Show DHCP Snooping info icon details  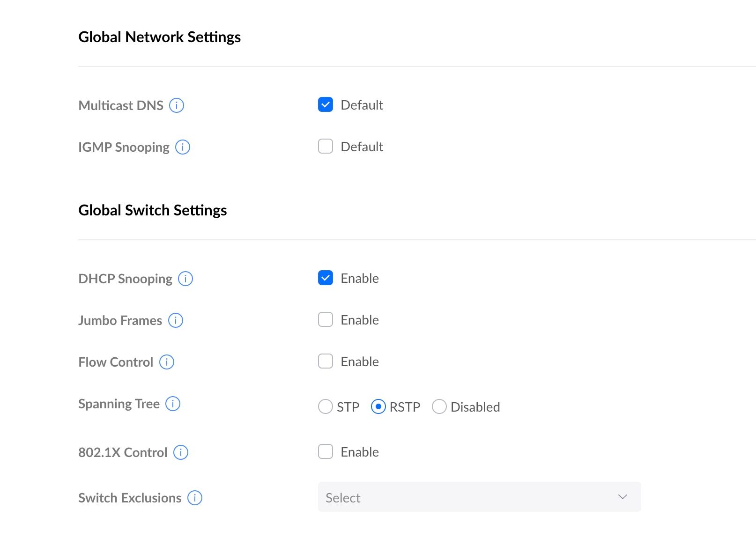(185, 279)
